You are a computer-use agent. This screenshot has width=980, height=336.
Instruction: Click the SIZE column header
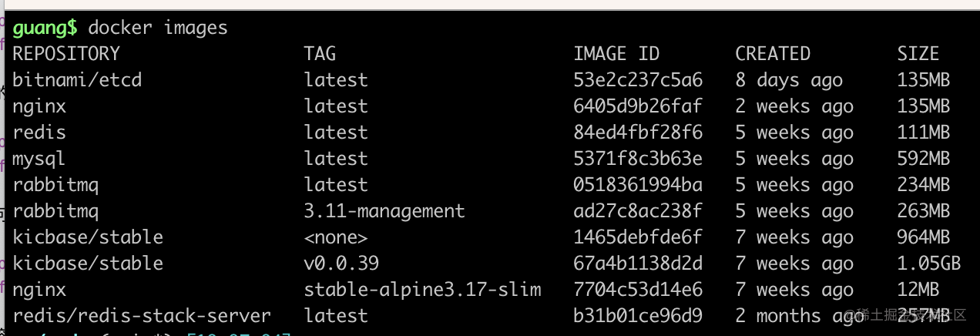pos(918,54)
